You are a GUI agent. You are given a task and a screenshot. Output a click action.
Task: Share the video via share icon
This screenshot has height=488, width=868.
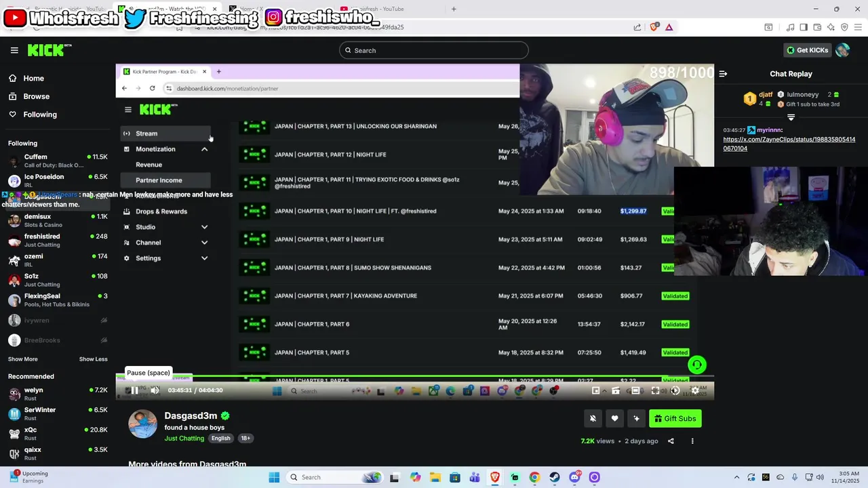pos(671,441)
